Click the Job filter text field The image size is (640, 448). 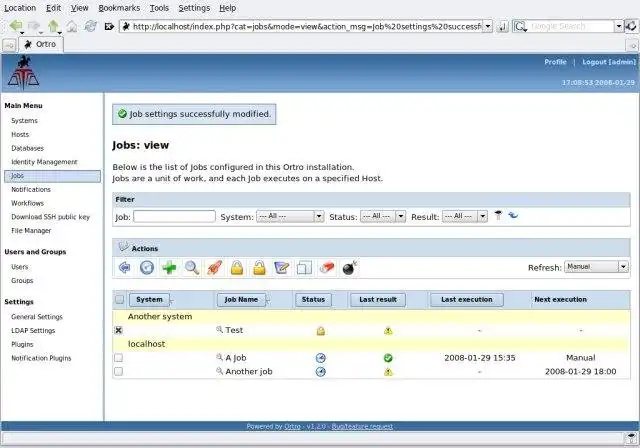click(x=174, y=216)
